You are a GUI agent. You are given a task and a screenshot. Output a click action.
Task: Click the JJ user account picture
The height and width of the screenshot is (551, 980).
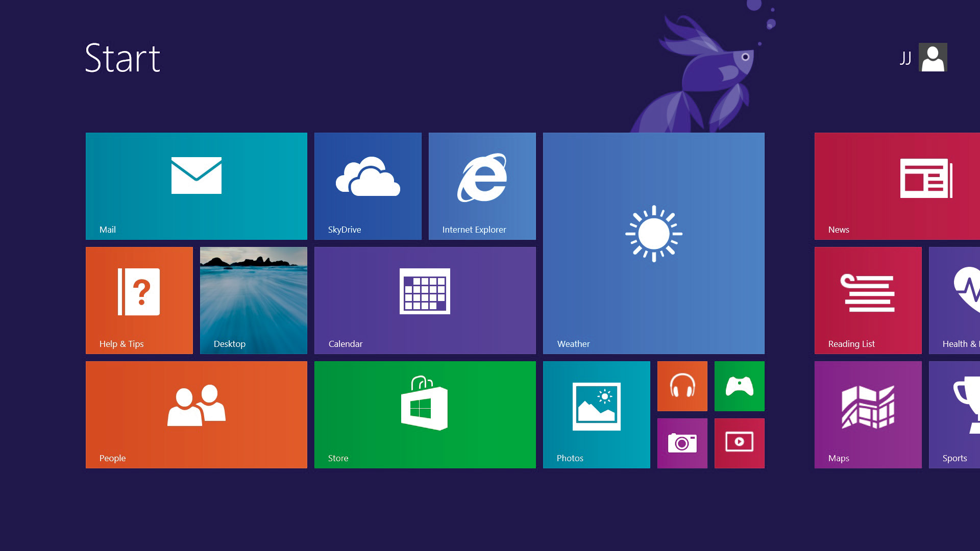pos(933,57)
